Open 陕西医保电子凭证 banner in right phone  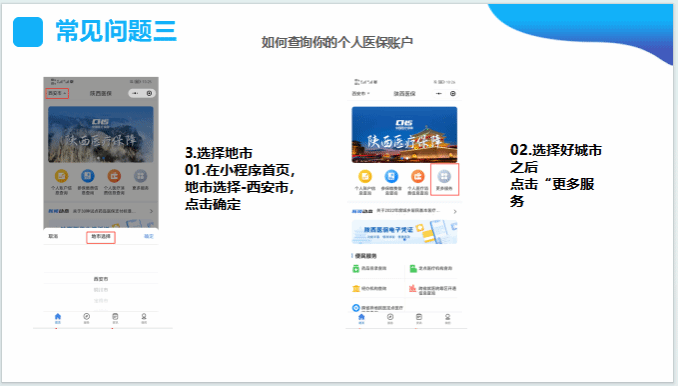404,232
